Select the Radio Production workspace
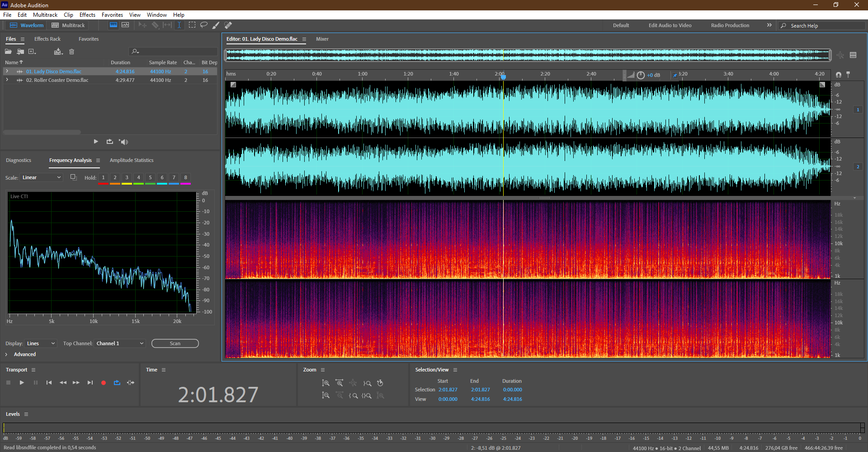Screen dimensions: 868x452 [730, 25]
